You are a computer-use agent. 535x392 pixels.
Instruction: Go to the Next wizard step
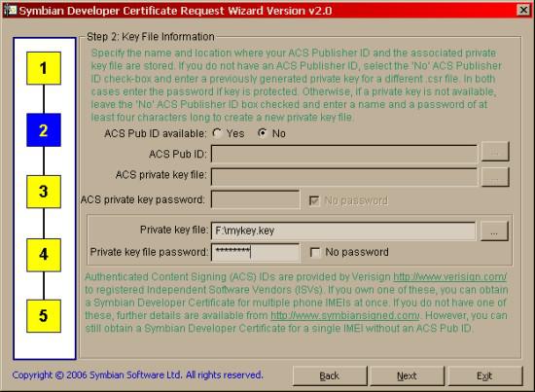pyautogui.click(x=407, y=376)
